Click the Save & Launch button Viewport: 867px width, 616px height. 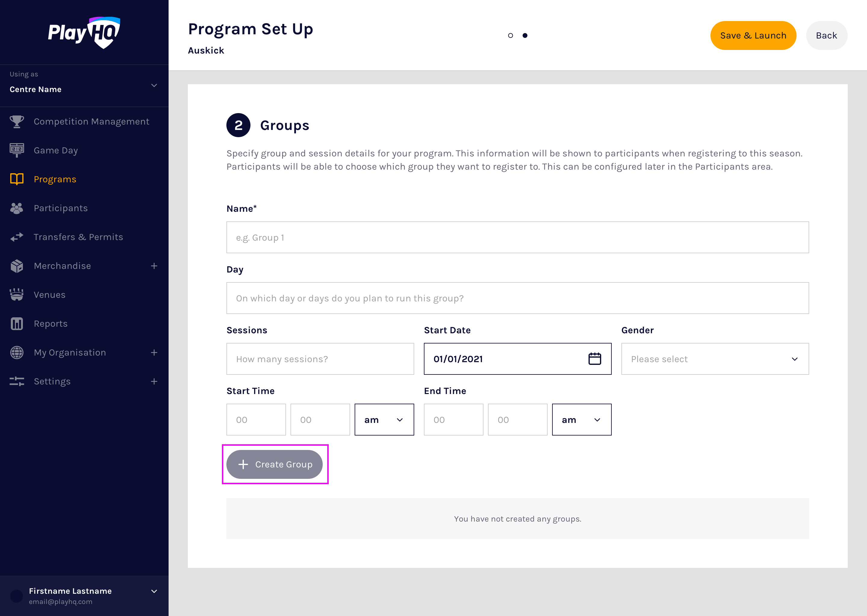point(753,36)
